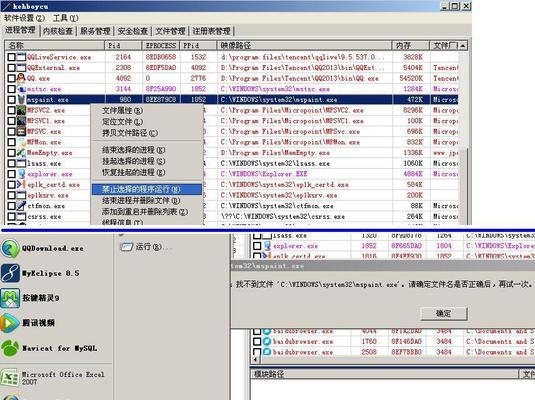This screenshot has height=400, width=535.
Task: Switch to 服务管理 tab
Action: tap(95, 31)
